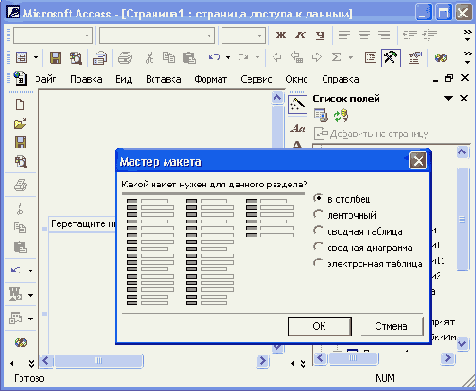Click the Properties icon in toolbar

(415, 58)
